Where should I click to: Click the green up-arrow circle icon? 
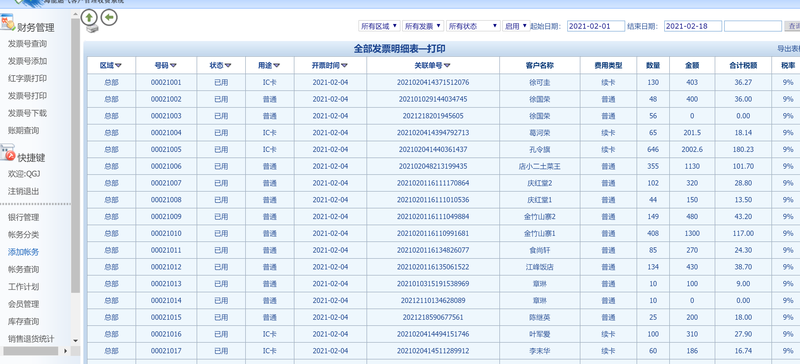pos(89,17)
